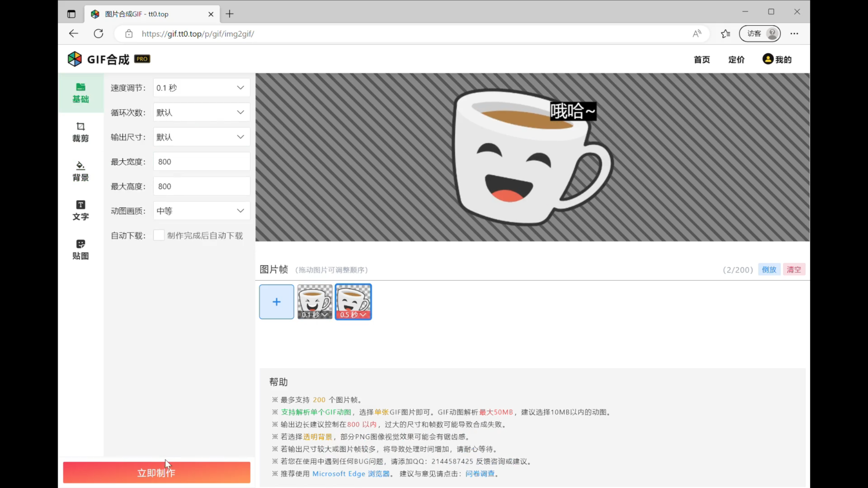Screen dimensions: 868x488
Task: Open the browser favorites icon
Action: click(x=725, y=33)
